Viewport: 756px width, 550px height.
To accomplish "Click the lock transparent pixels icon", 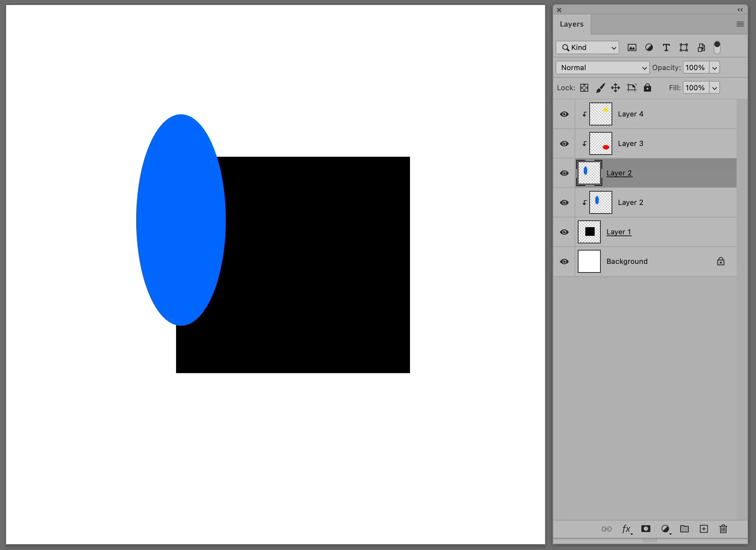I will point(584,88).
